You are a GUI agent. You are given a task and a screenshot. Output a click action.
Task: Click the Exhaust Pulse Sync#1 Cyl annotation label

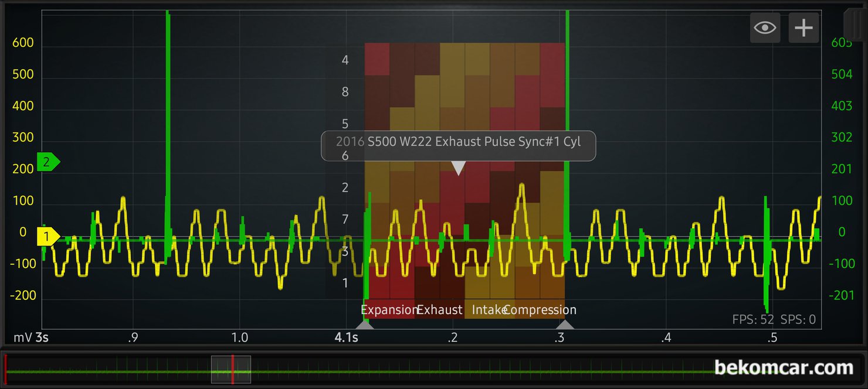(x=458, y=142)
